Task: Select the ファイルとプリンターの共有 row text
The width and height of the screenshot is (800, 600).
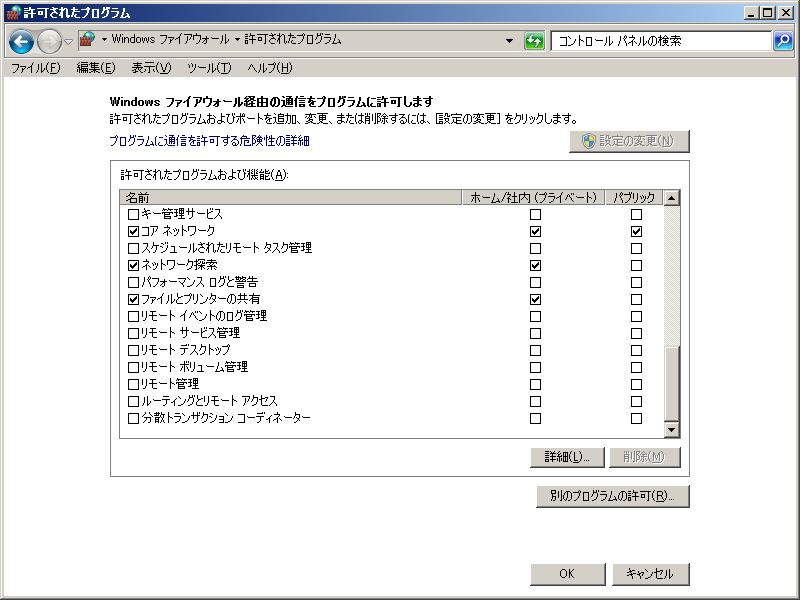Action: [x=201, y=299]
